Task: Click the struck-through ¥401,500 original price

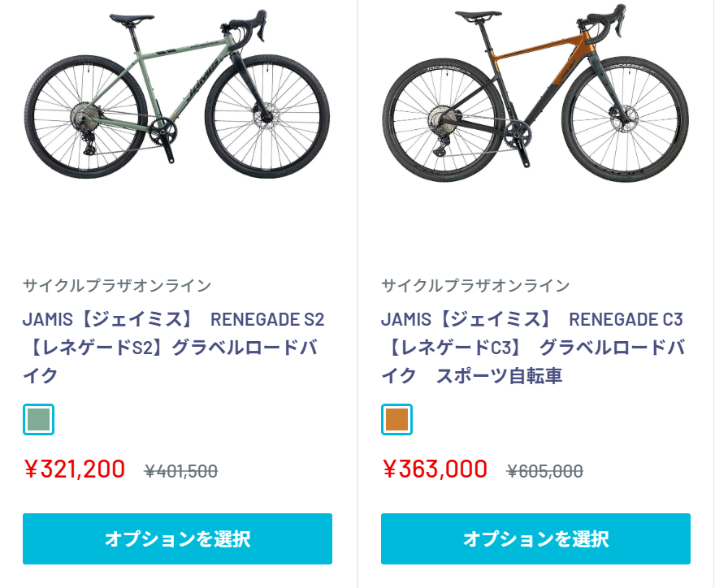Action: pyautogui.click(x=181, y=471)
